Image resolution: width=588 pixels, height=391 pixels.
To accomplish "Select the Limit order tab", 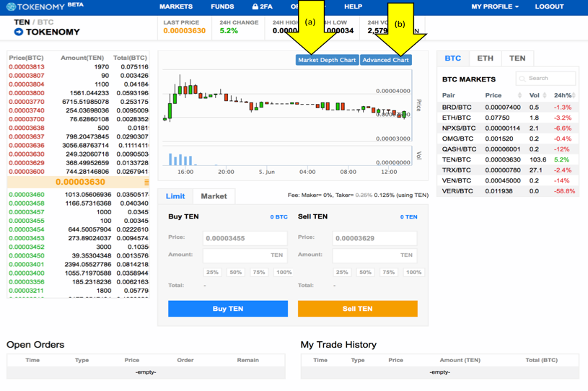I will [175, 196].
